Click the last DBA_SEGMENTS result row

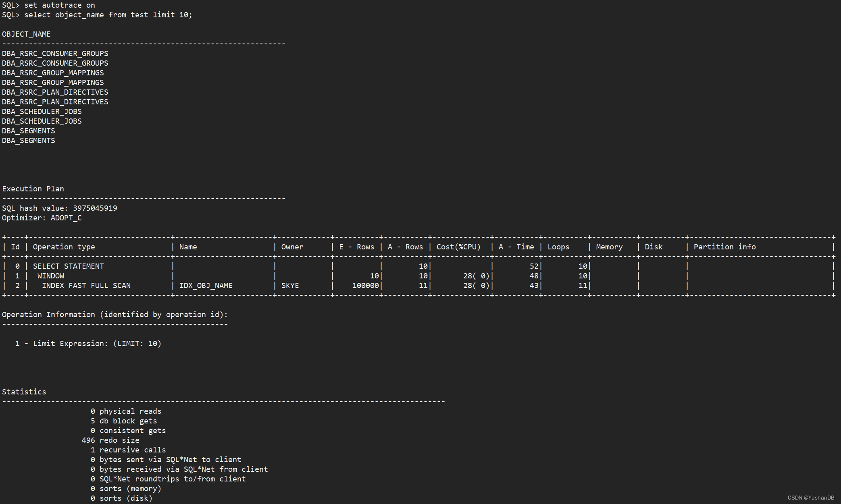point(28,141)
